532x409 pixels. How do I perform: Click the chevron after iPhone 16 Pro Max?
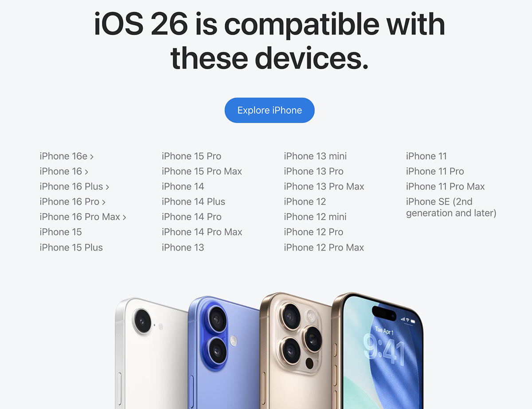pyautogui.click(x=125, y=217)
